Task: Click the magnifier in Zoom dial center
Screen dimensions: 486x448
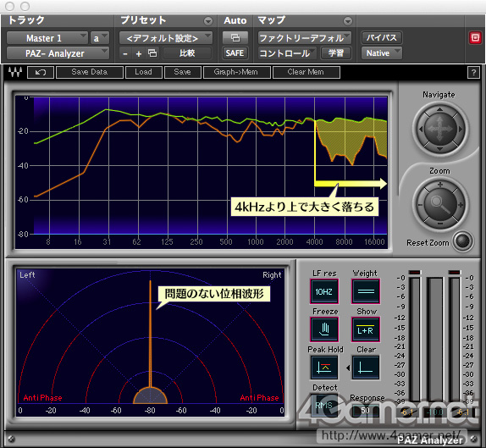Action: 439,204
